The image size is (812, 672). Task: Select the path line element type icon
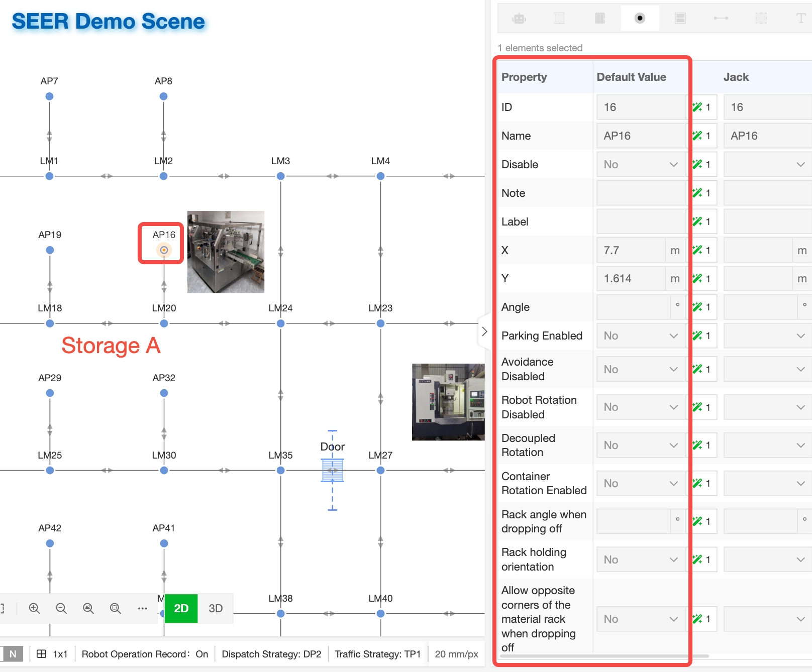(x=721, y=19)
